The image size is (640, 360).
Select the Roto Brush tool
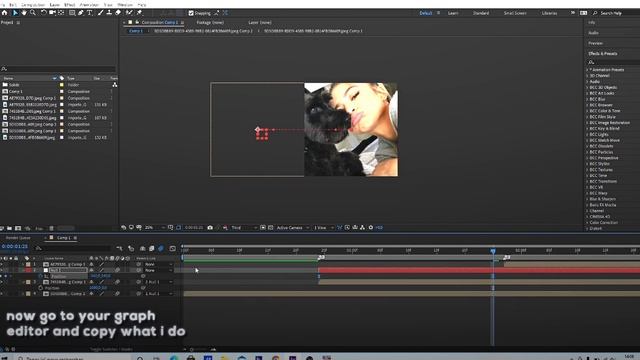pyautogui.click(x=129, y=13)
